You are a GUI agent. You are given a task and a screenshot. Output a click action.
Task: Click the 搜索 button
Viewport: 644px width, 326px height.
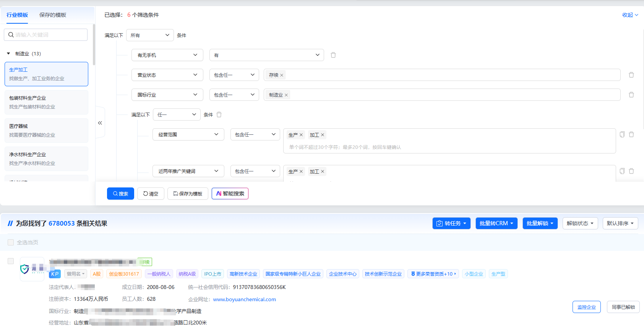pos(120,194)
